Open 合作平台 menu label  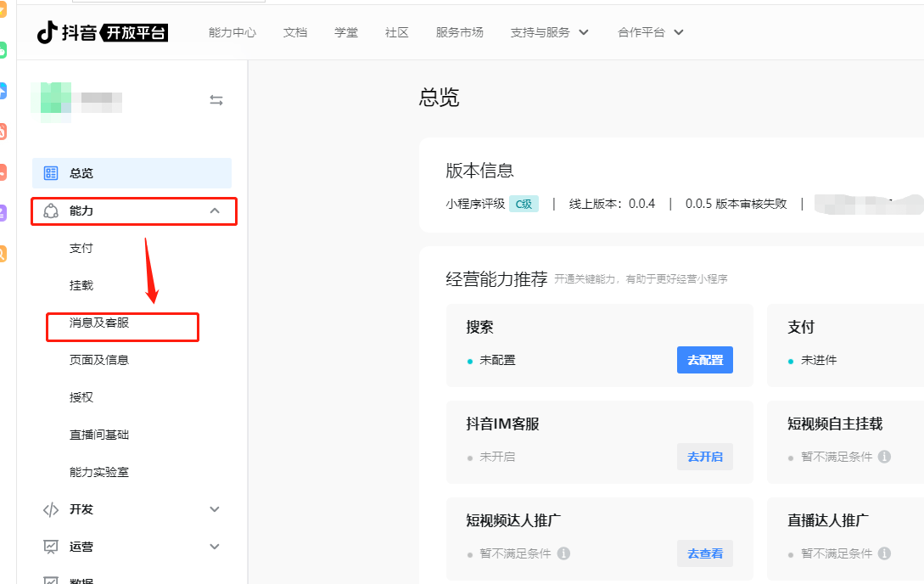click(x=641, y=32)
